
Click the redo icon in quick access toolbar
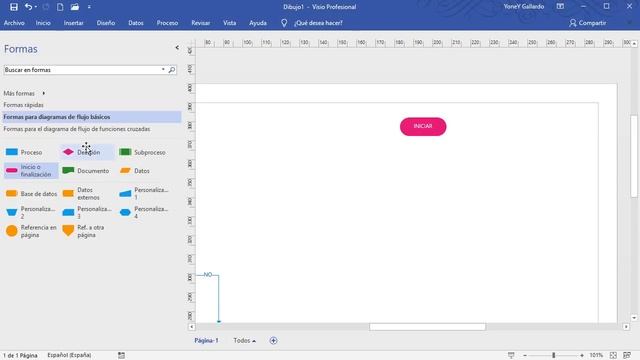(x=46, y=7)
